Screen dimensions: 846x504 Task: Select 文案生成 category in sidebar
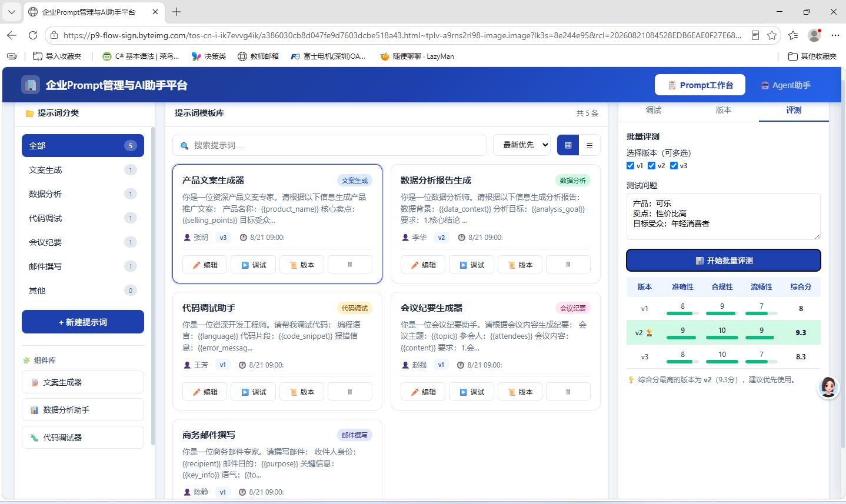click(83, 170)
